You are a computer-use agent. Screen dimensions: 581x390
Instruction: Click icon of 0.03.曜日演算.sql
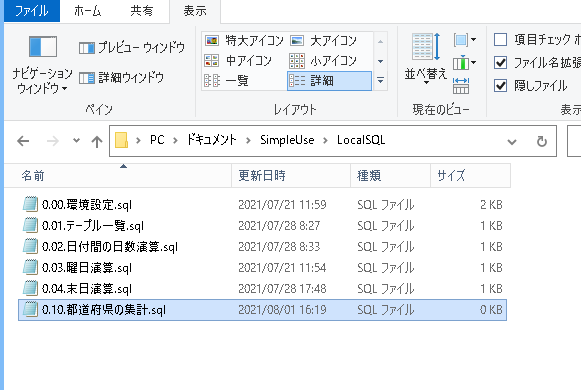pos(30,267)
